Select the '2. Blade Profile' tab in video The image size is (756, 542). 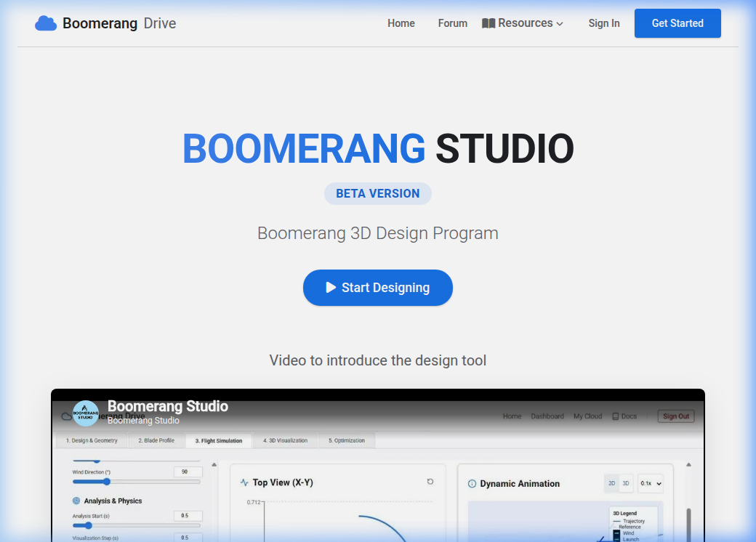click(156, 440)
